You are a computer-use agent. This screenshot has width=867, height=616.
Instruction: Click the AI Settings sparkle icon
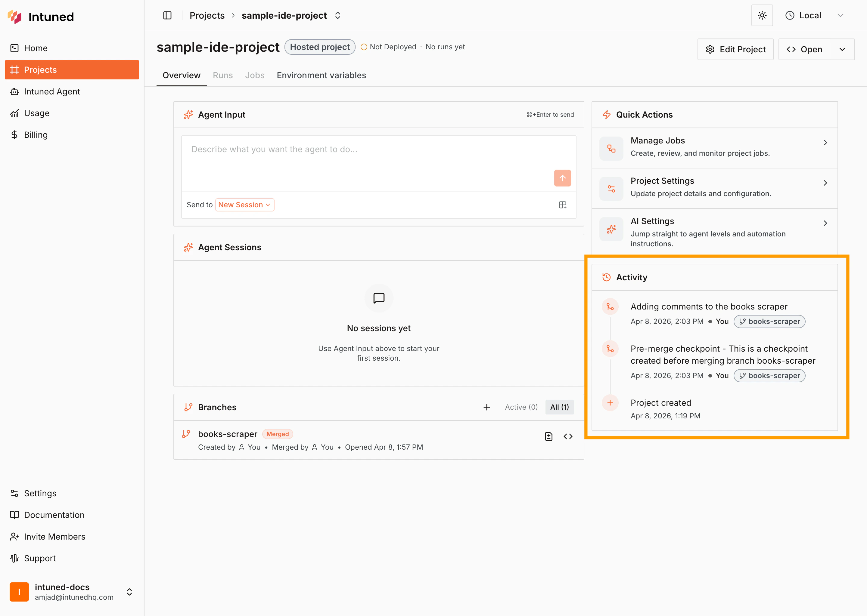pos(611,229)
